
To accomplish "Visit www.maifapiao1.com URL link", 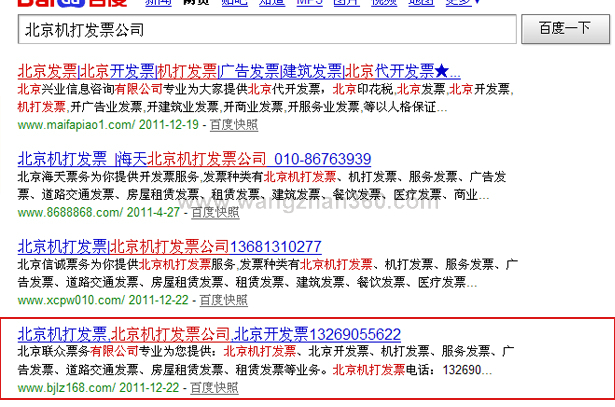I will point(75,125).
